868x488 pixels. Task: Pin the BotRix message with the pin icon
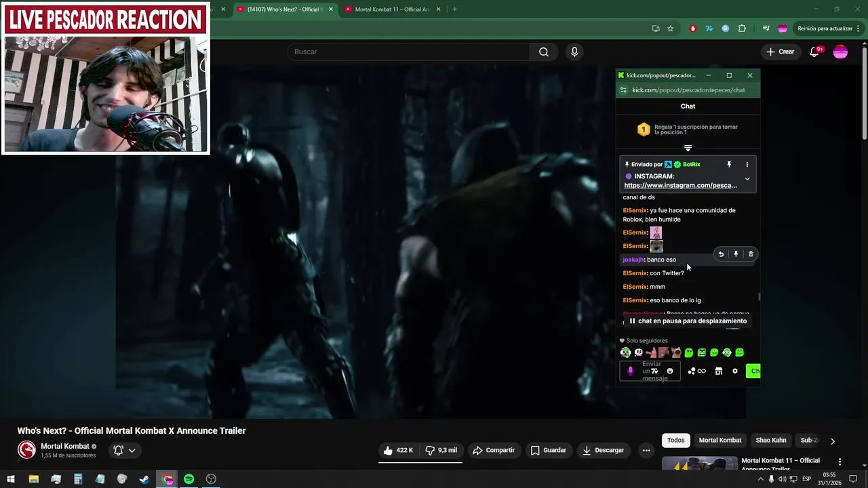pos(729,164)
